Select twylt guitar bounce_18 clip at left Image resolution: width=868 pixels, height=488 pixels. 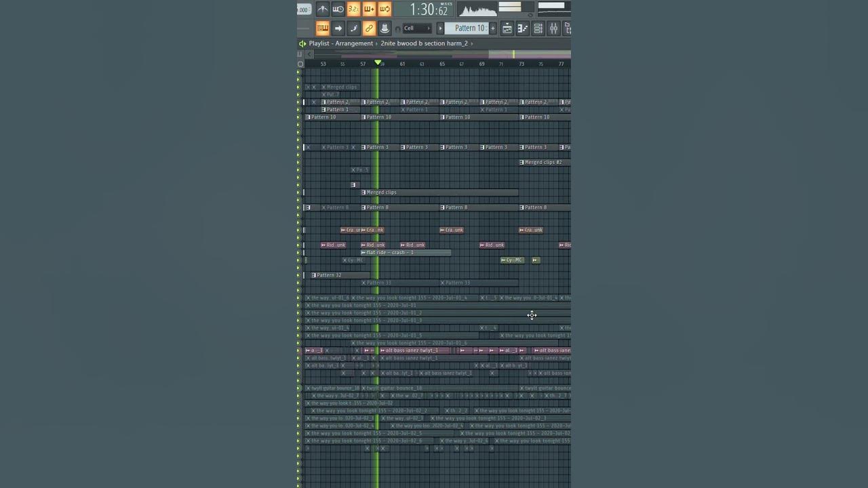point(333,388)
